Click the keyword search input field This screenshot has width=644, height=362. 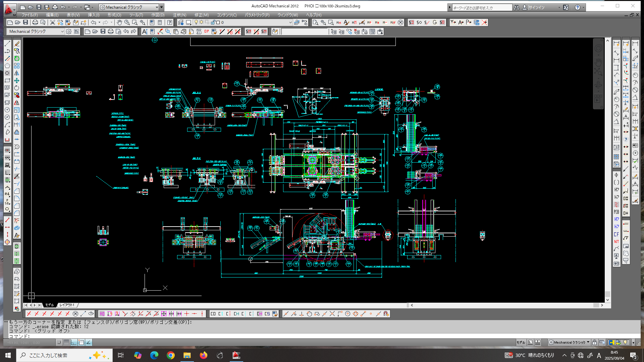pyautogui.click(x=481, y=7)
